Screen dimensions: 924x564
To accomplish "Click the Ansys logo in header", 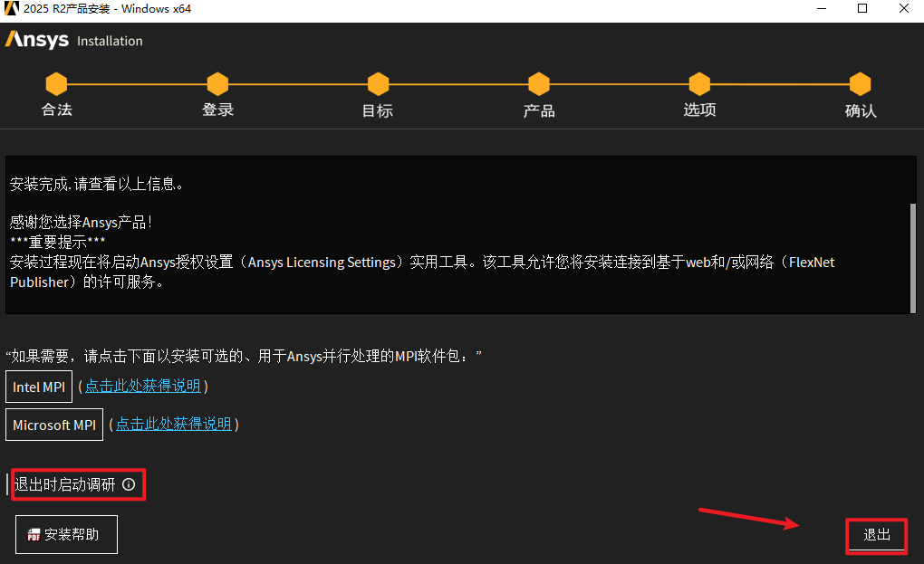I will 37,40.
